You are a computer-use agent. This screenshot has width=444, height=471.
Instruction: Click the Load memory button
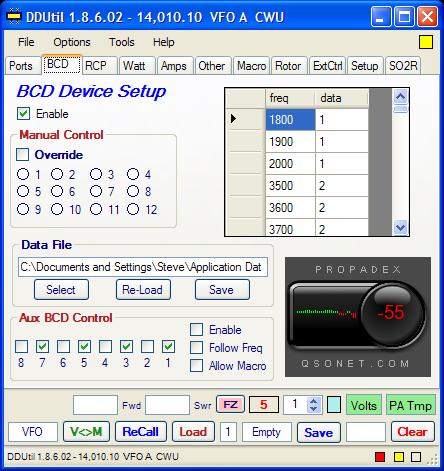[193, 432]
